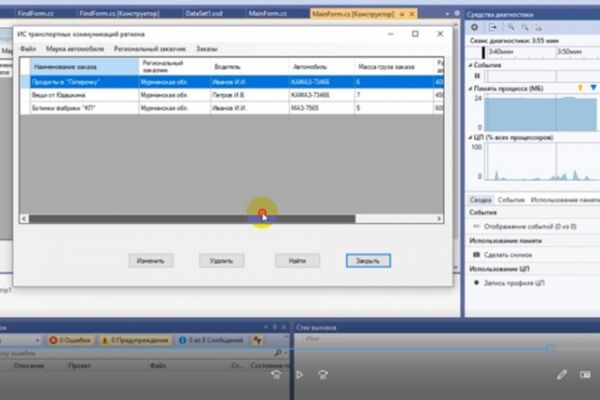Image resolution: width=600 pixels, height=400 pixels.
Task: Click the МАЗ-7565 cell in the grid
Action: (x=321, y=108)
